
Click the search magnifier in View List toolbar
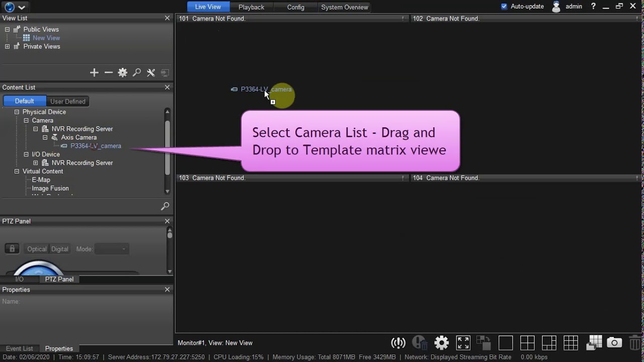137,73
